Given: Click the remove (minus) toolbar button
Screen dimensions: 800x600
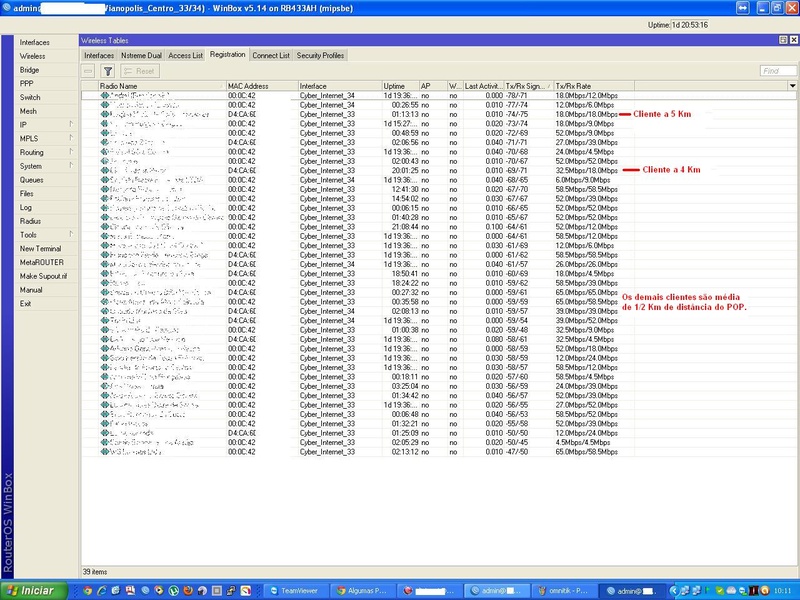Looking at the screenshot, I should 88,71.
